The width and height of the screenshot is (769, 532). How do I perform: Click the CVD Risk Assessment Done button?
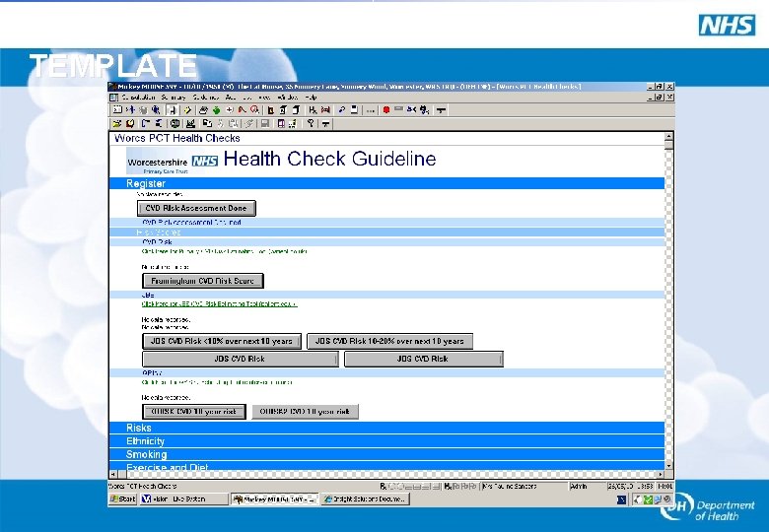tap(196, 208)
